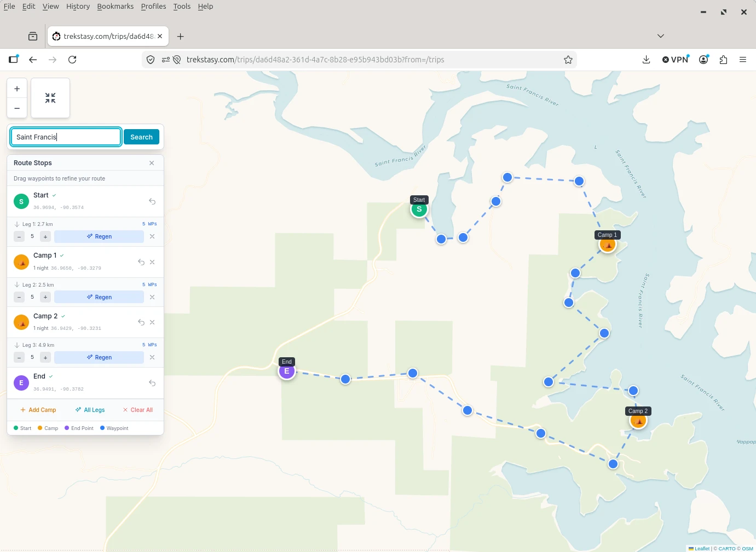Open the View menu
The width and height of the screenshot is (756, 552).
[x=50, y=7]
